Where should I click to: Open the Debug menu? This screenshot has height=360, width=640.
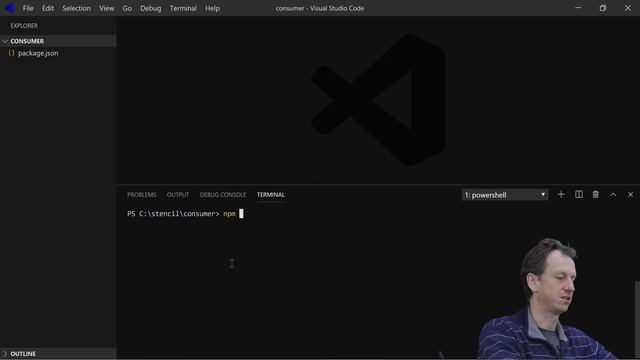click(x=151, y=8)
